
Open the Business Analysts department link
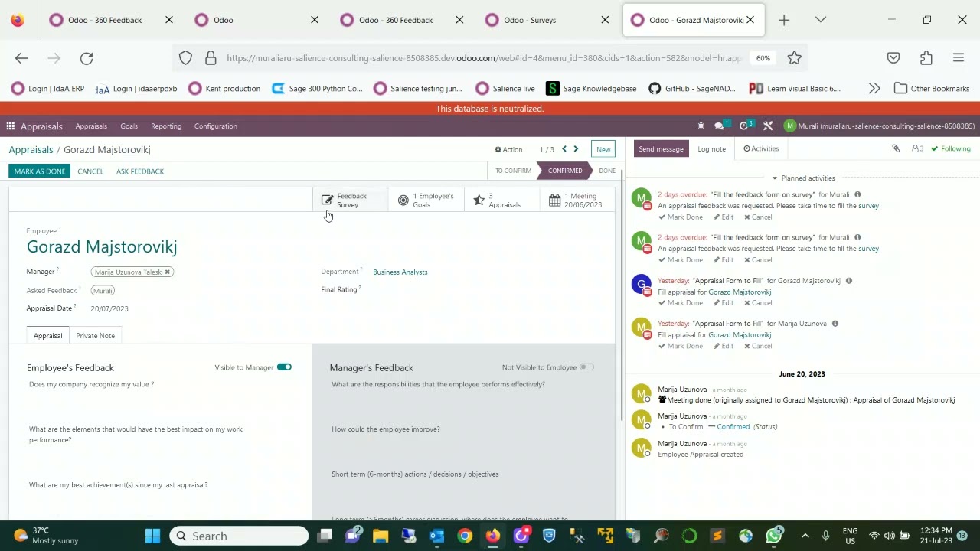click(400, 272)
